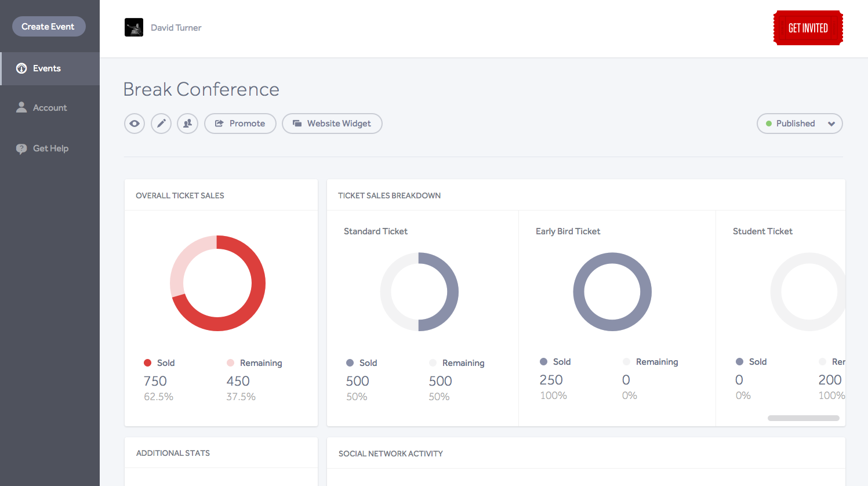Click David Turner's profile avatar
This screenshot has height=486, width=868.
click(x=134, y=27)
